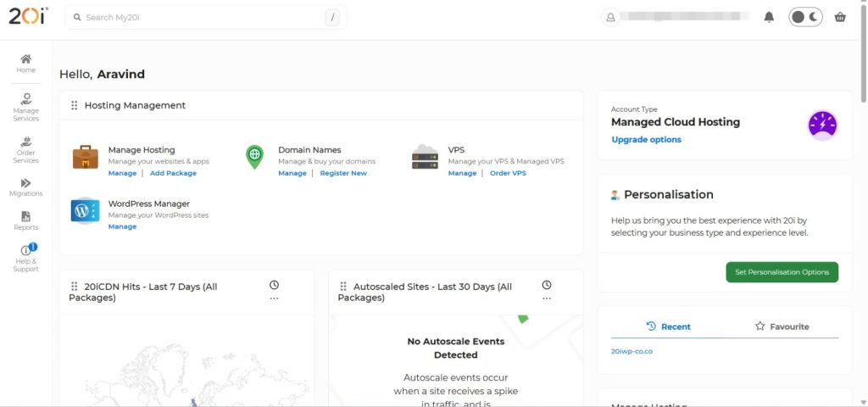Click the notifications bell icon
Image resolution: width=868 pixels, height=407 pixels.
769,17
